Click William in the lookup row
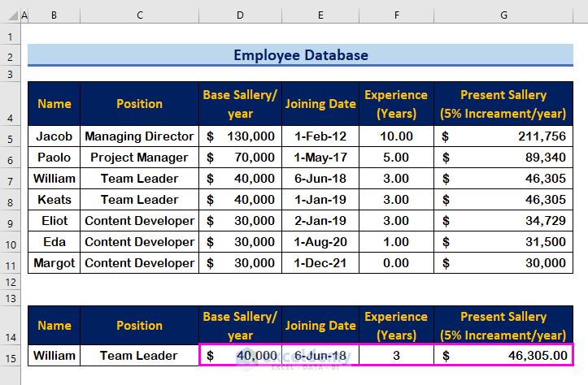 tap(54, 355)
